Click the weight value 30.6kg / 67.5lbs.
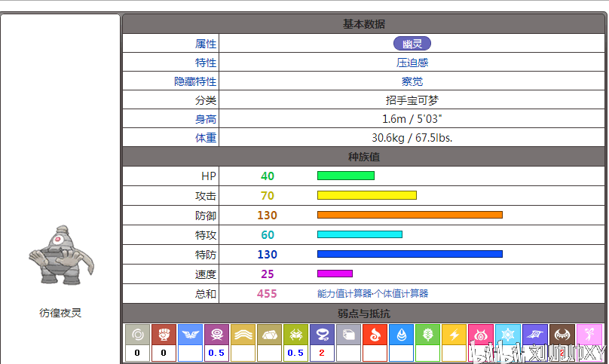This screenshot has height=364, width=609. [412, 138]
